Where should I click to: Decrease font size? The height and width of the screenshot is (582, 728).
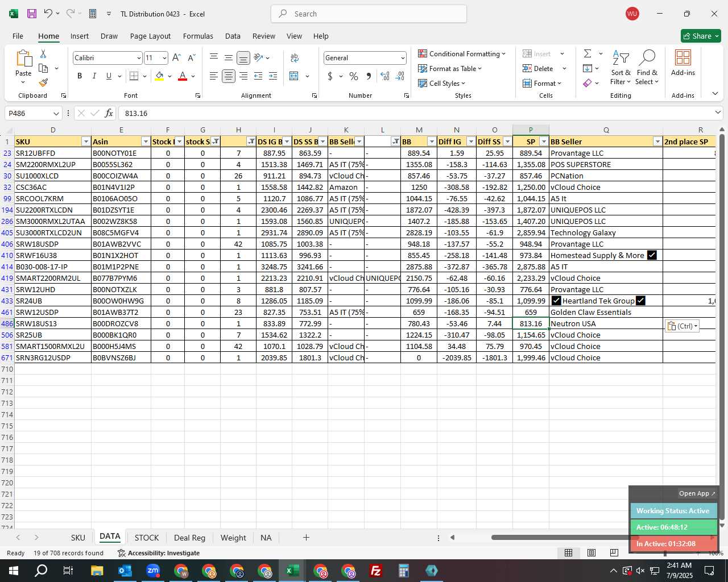(x=191, y=58)
